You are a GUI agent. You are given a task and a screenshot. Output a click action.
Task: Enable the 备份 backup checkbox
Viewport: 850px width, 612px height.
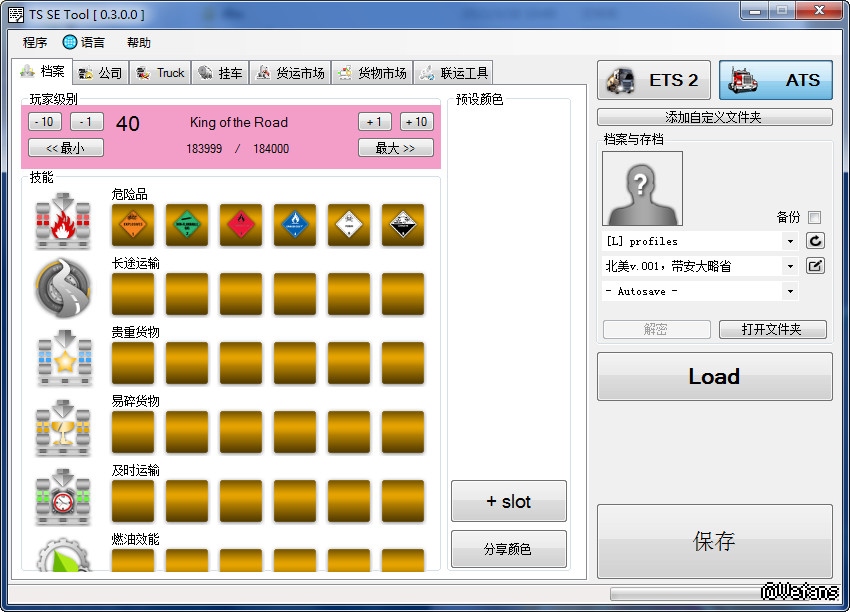814,217
